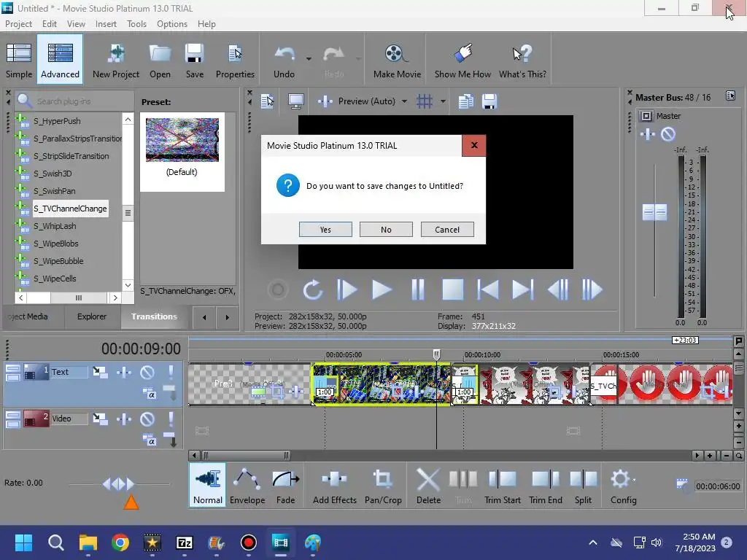
Task: Expand S_Swish3D in plug-in list
Action: pyautogui.click(x=21, y=172)
